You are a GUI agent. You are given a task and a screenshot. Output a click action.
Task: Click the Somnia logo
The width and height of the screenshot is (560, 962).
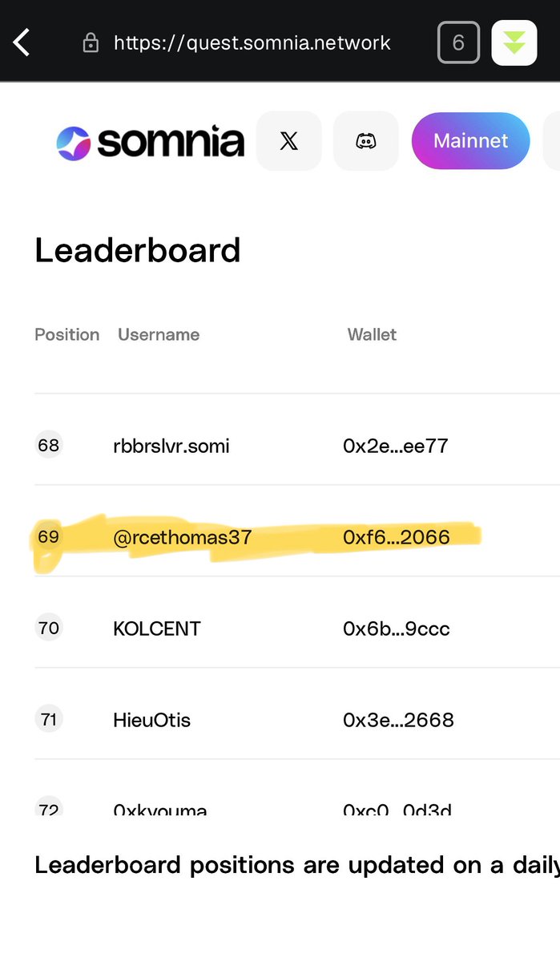tap(150, 143)
